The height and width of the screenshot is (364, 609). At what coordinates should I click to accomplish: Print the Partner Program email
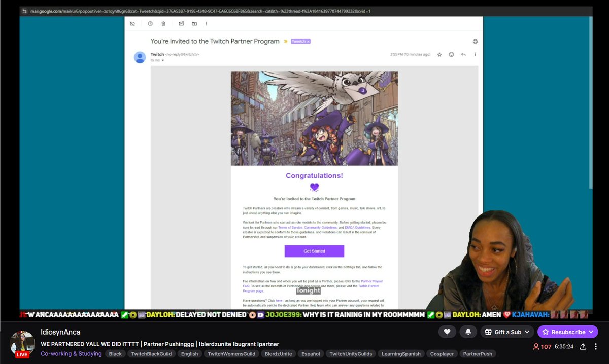pyautogui.click(x=475, y=41)
